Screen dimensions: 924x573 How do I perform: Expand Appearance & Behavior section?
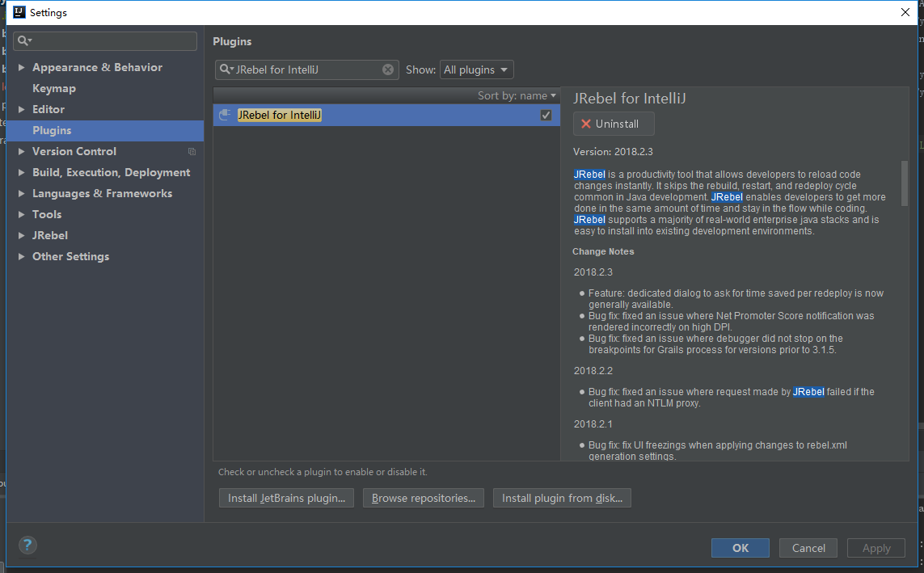[21, 67]
